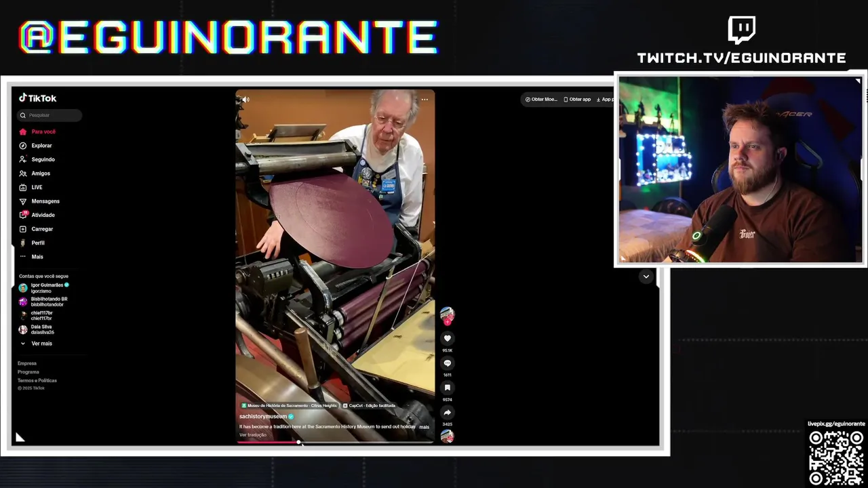The image size is (868, 488).
Task: Share the video with arrow icon
Action: point(448,412)
